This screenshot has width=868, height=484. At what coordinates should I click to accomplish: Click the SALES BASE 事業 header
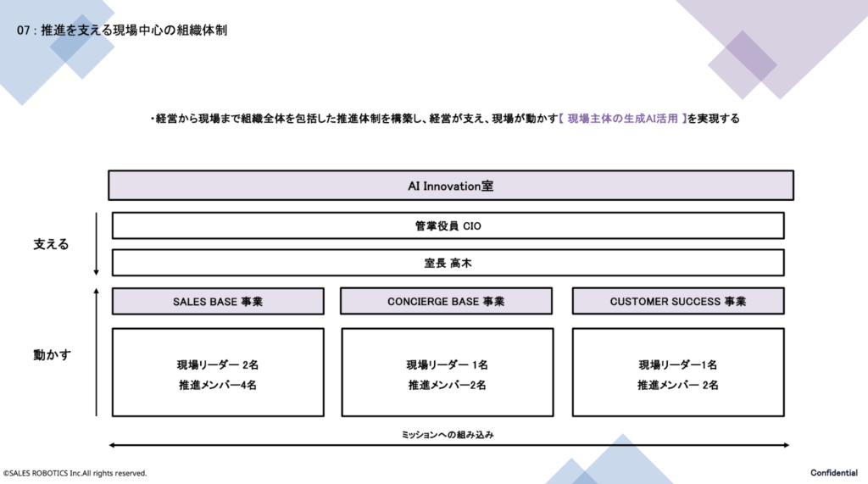click(218, 301)
